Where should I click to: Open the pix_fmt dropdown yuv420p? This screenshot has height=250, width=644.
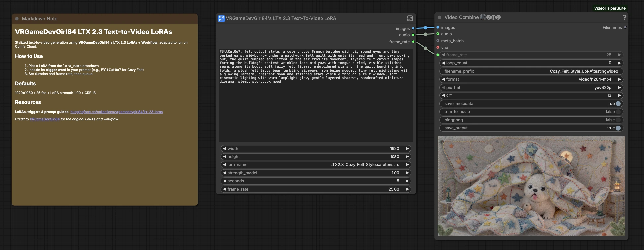531,88
